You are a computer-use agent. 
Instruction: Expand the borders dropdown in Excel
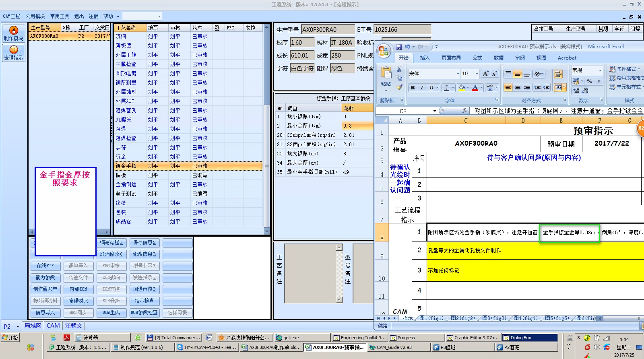click(x=453, y=87)
